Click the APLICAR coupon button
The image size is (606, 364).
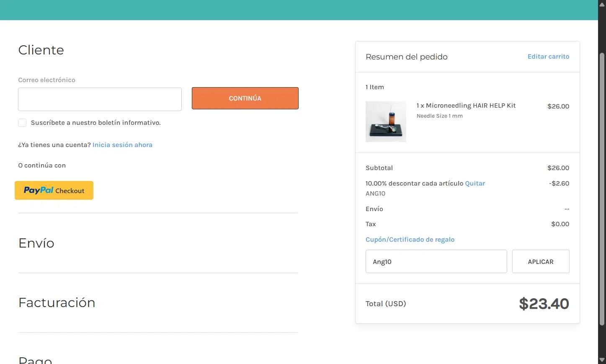click(541, 261)
